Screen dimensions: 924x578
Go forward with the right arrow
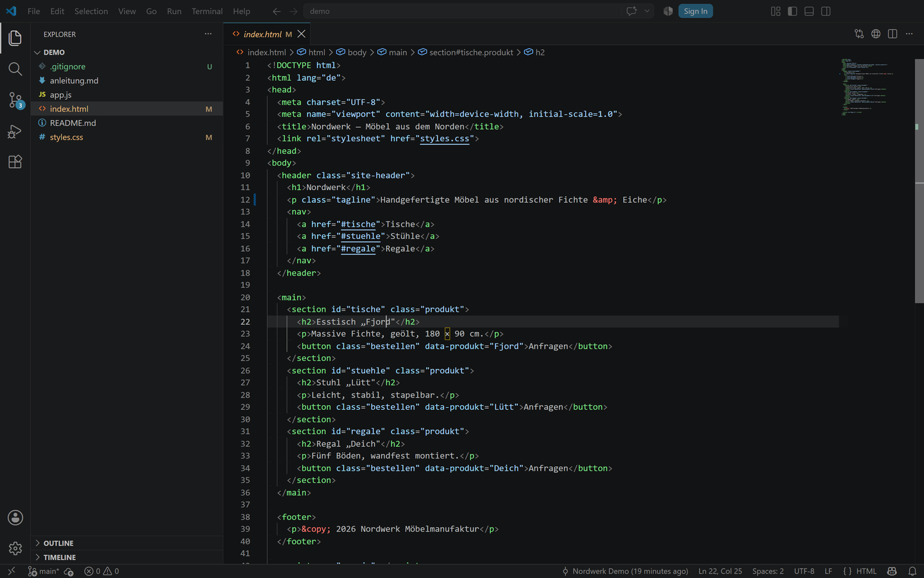[293, 11]
